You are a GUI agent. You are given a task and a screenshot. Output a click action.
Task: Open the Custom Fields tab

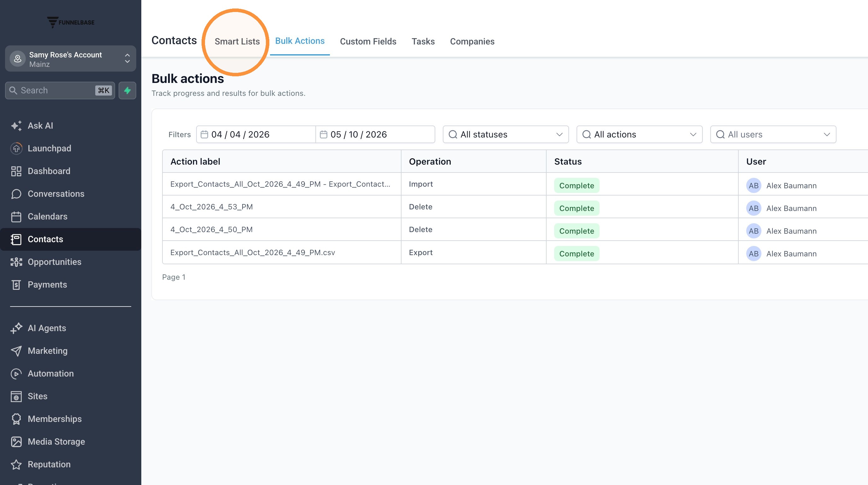pos(368,41)
